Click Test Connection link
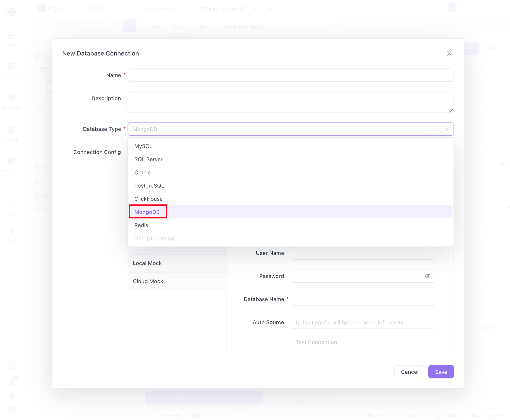 click(x=316, y=342)
